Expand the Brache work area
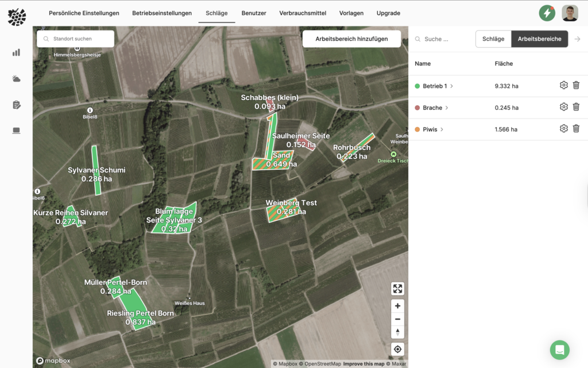The width and height of the screenshot is (588, 368). coord(447,108)
